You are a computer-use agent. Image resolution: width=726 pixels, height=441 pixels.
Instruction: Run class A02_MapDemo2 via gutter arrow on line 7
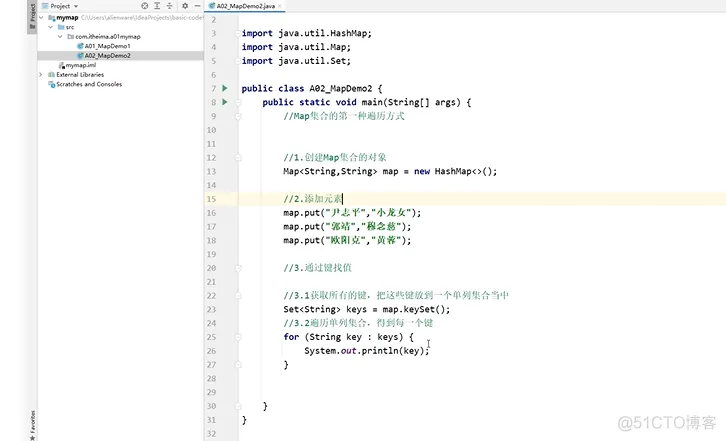pos(225,88)
